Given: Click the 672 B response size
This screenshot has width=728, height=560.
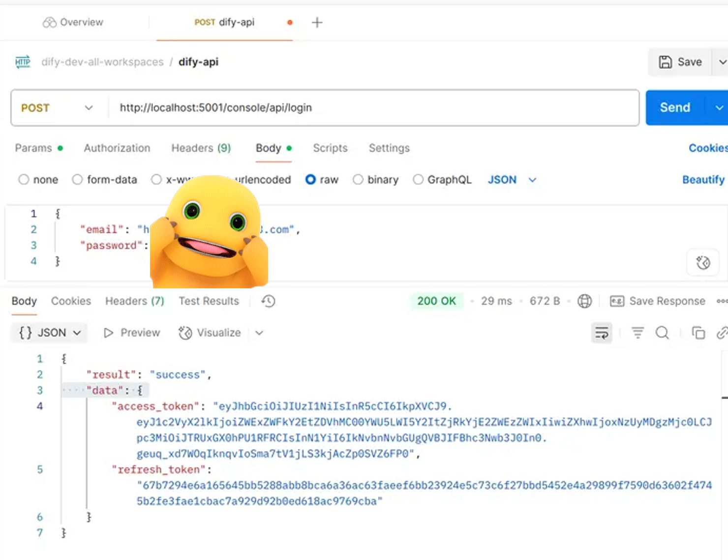Looking at the screenshot, I should point(545,301).
